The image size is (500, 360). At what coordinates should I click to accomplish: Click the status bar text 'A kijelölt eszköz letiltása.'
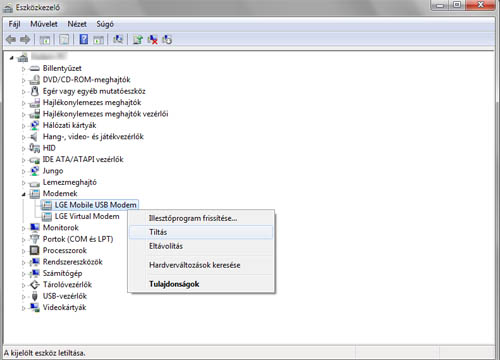[x=44, y=353]
